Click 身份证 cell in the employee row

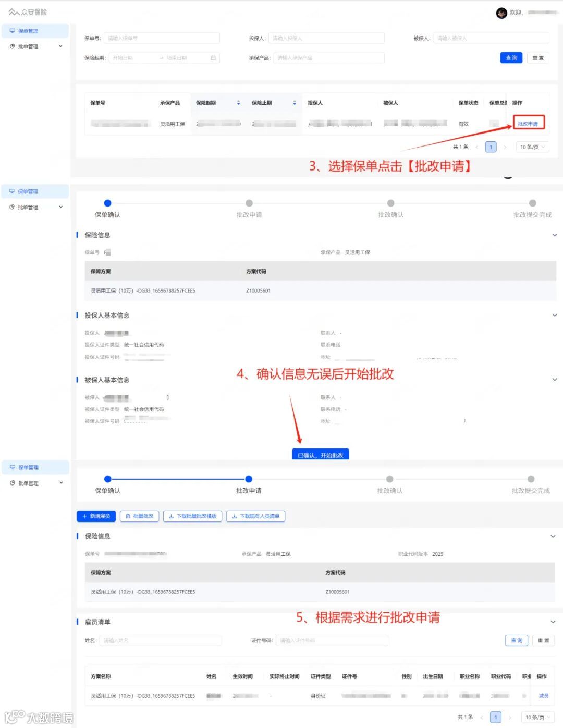[x=318, y=696]
